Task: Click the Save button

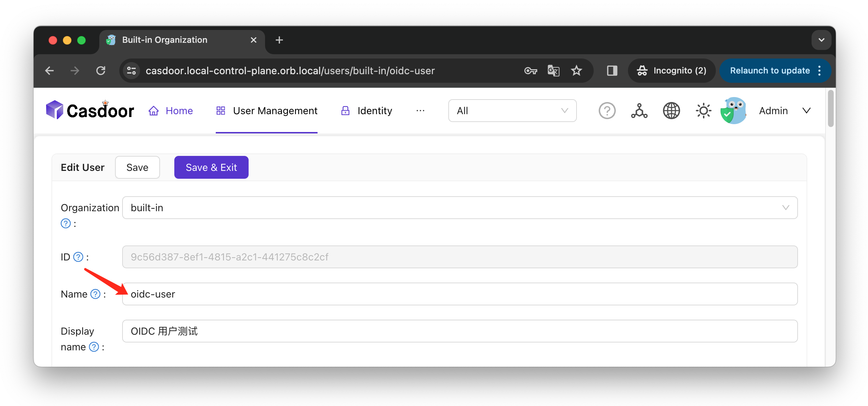Action: click(x=137, y=167)
